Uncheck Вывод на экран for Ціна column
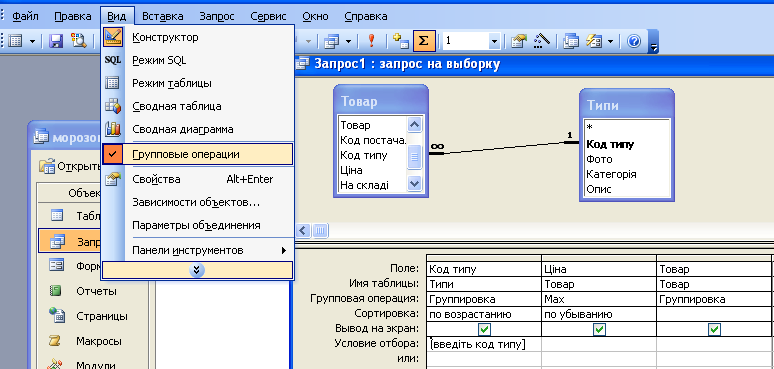Screen dimensions: 774x369 tap(599, 329)
